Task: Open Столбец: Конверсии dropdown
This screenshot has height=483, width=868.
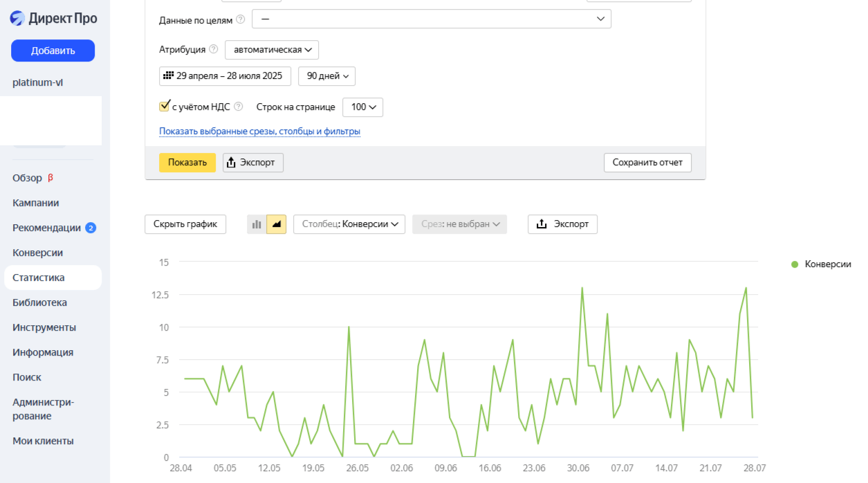Action: 349,224
